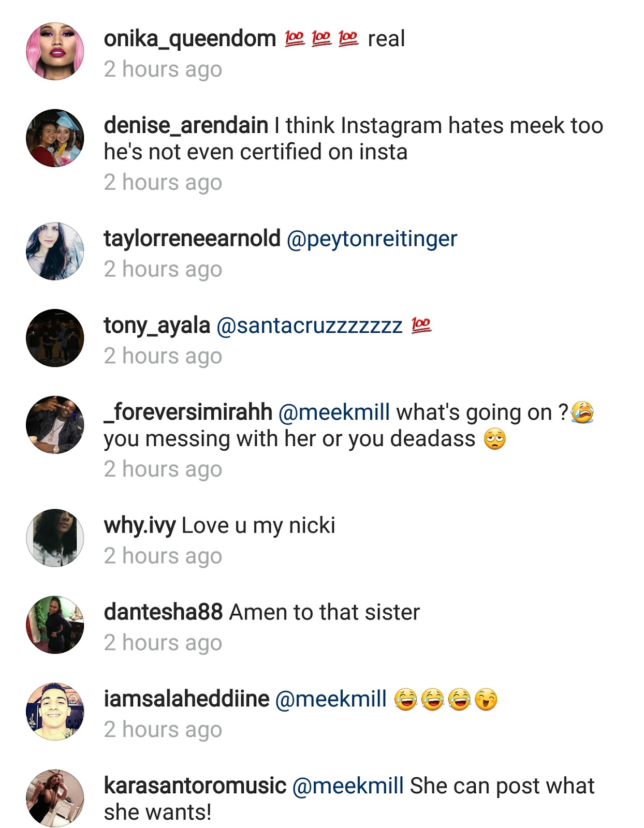
Task: Tap taylorreneearnold's profile picture
Action: click(55, 252)
